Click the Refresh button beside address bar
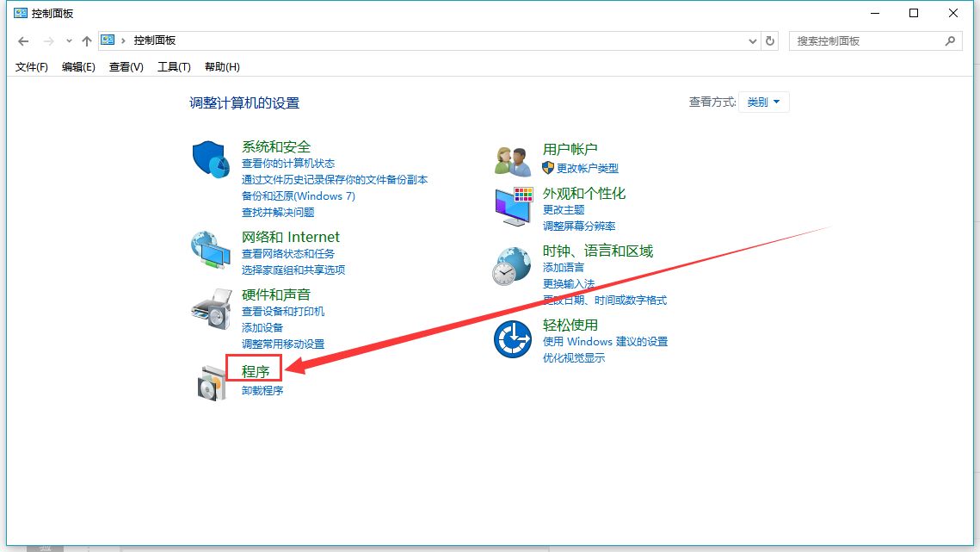 770,40
